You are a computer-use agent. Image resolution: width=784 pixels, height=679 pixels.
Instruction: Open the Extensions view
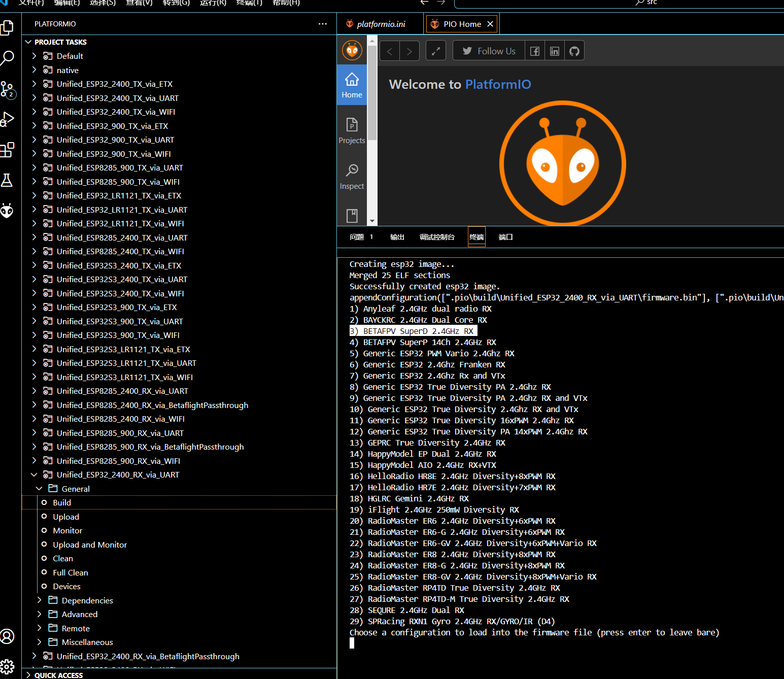[7, 150]
